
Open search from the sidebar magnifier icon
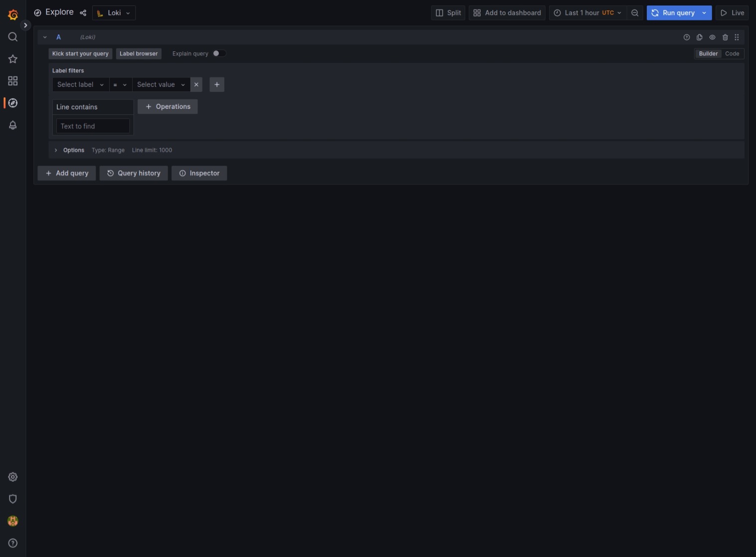[x=13, y=37]
